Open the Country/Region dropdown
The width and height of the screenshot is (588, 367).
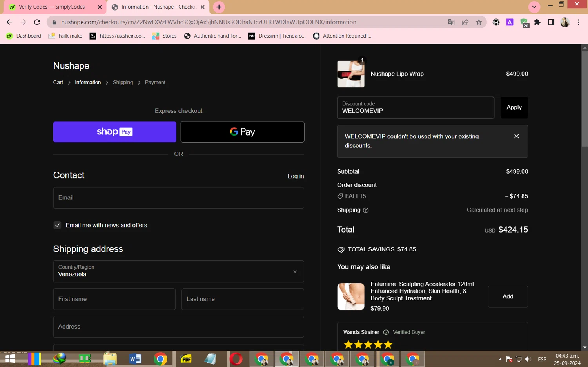click(x=179, y=271)
